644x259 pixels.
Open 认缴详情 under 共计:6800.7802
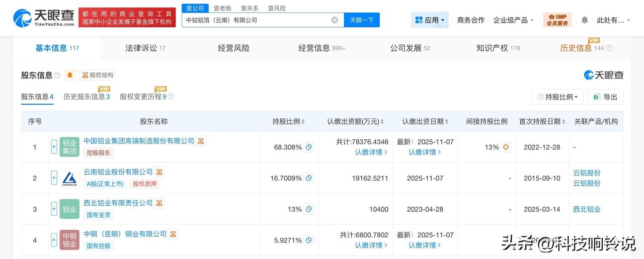click(371, 245)
